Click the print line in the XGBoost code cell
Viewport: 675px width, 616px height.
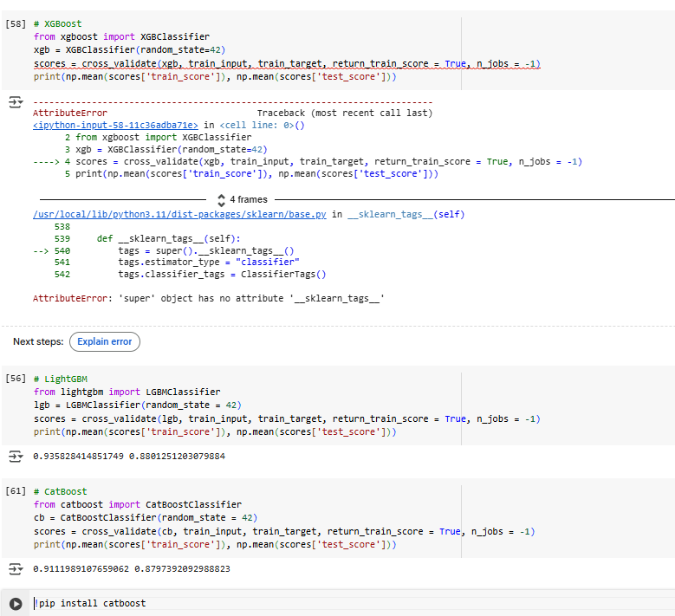(215, 76)
